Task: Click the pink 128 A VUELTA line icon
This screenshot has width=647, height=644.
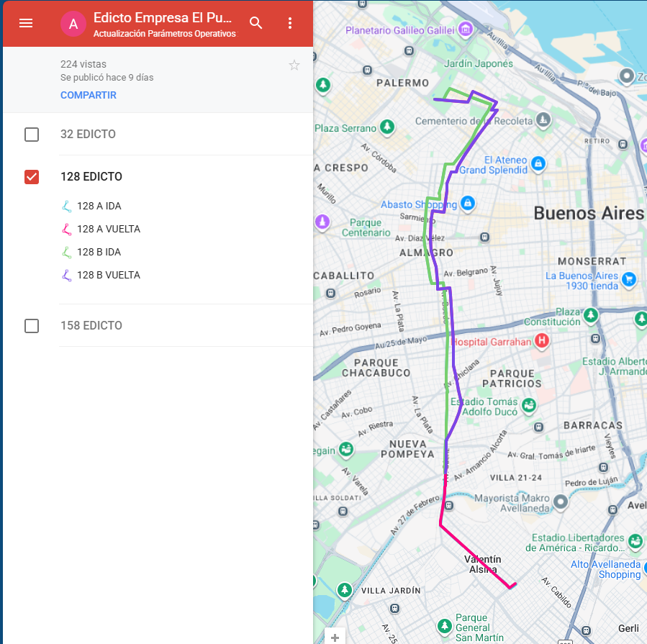Action: [66, 229]
